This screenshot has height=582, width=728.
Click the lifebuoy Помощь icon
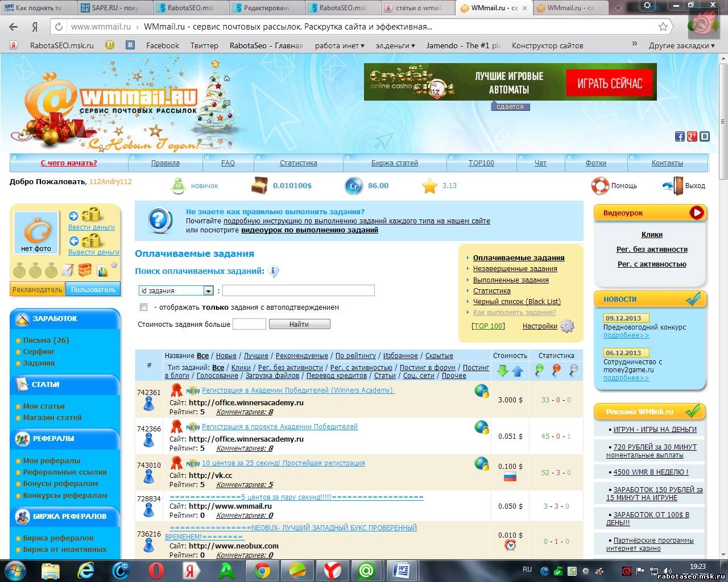pos(599,185)
